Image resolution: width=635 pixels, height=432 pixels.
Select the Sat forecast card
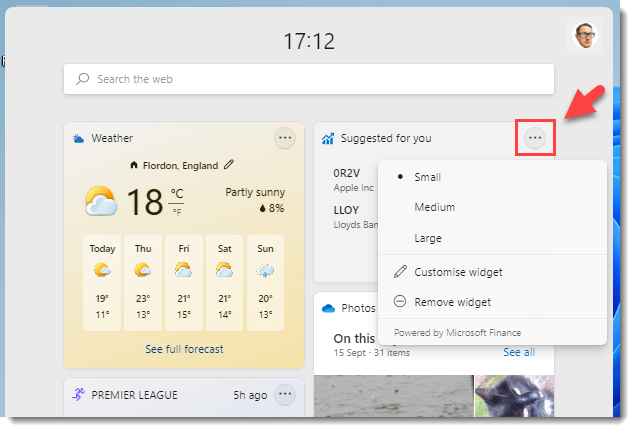224,283
